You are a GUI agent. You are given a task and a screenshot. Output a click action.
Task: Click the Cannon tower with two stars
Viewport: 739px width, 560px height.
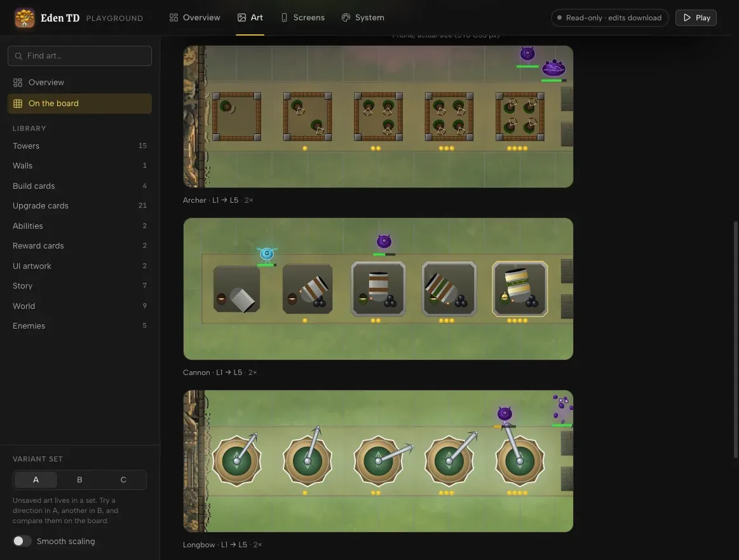(x=378, y=289)
